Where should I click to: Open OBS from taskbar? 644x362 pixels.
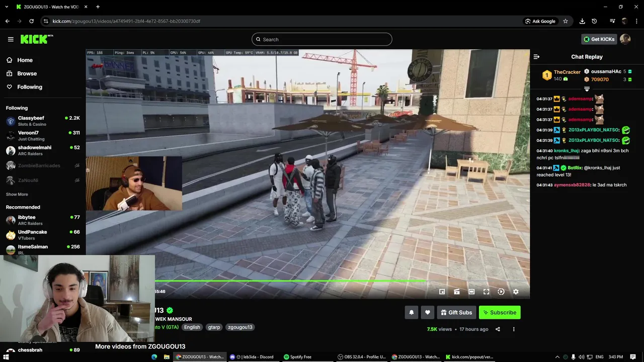[x=362, y=357]
